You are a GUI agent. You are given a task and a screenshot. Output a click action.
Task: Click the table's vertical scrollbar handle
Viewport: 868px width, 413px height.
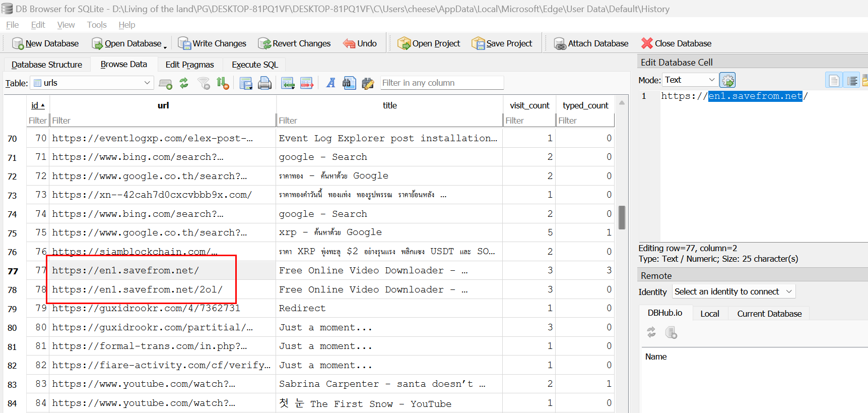click(x=622, y=217)
